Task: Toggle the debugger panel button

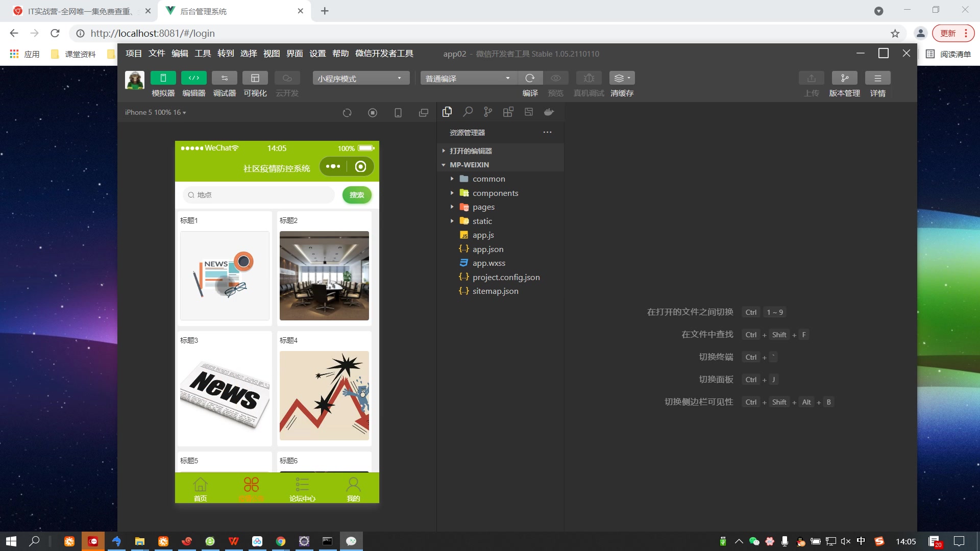Action: click(x=224, y=78)
